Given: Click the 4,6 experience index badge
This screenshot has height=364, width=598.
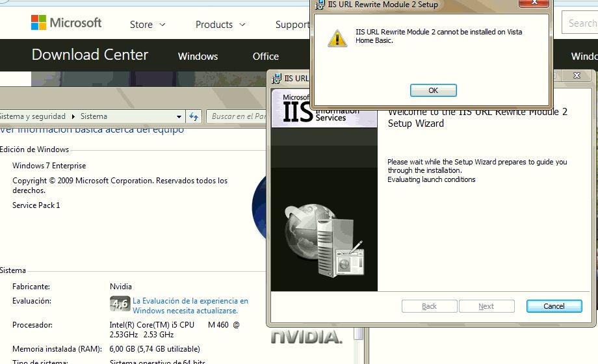Looking at the screenshot, I should pyautogui.click(x=120, y=304).
